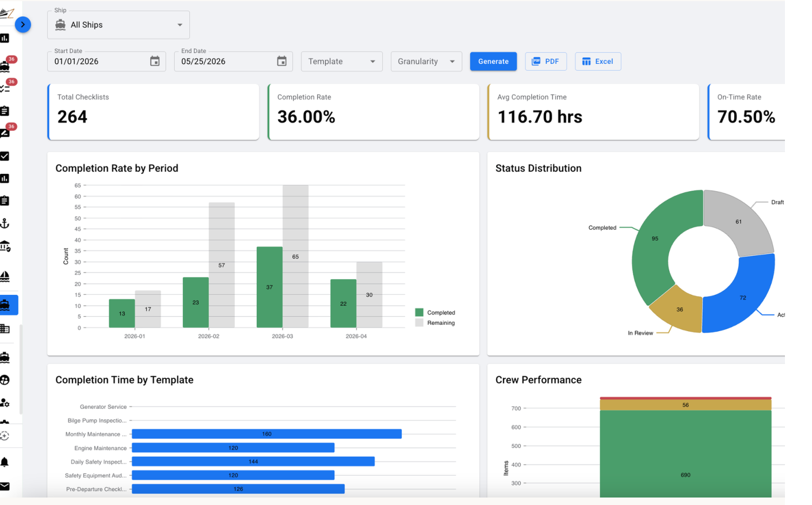This screenshot has width=812, height=505.
Task: Click the 116.70 hrs value
Action: (540, 117)
